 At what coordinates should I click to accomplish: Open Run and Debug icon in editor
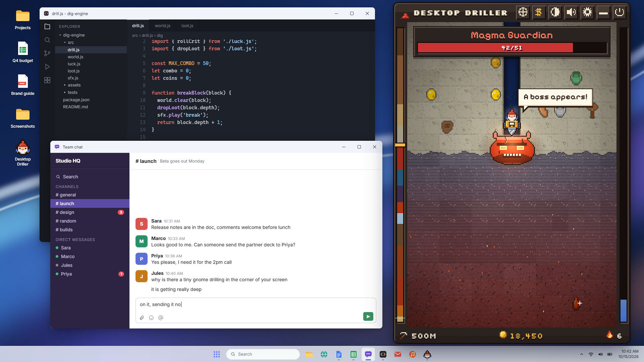click(x=47, y=67)
